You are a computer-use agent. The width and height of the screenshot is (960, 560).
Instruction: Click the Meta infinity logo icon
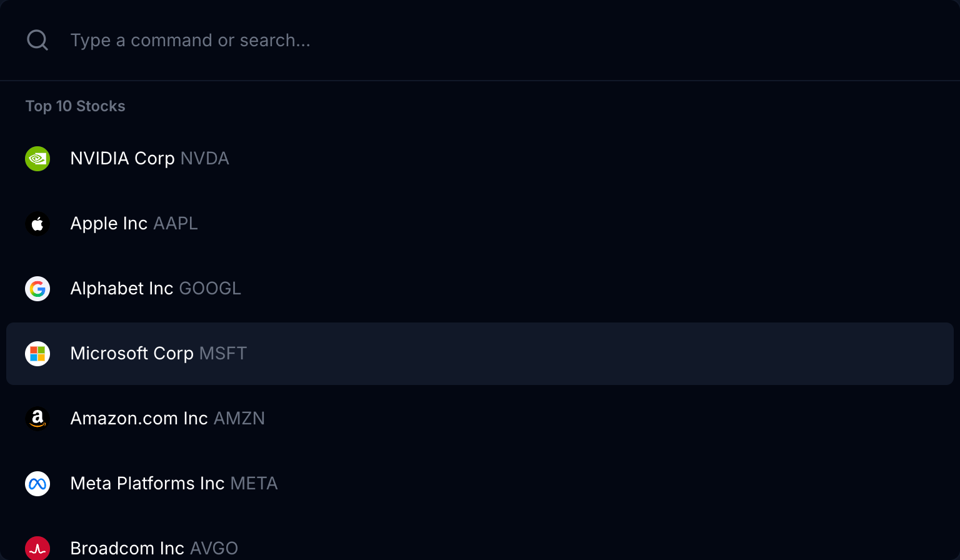(37, 484)
